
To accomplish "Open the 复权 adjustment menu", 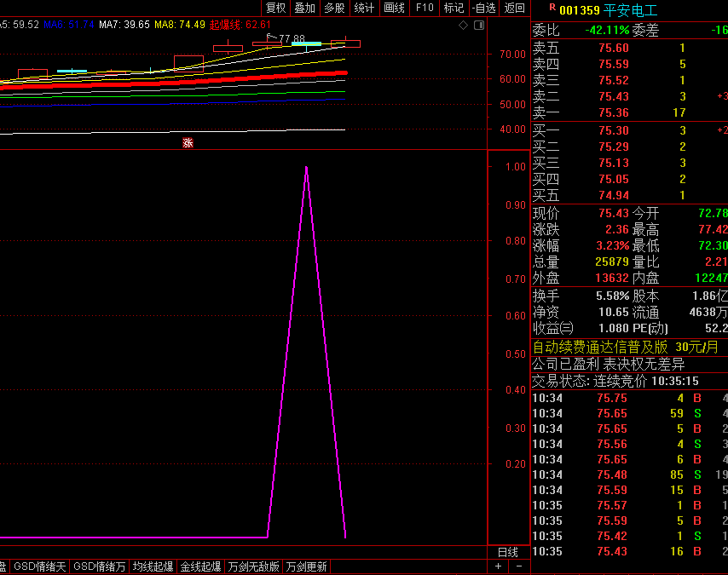I will (x=275, y=8).
